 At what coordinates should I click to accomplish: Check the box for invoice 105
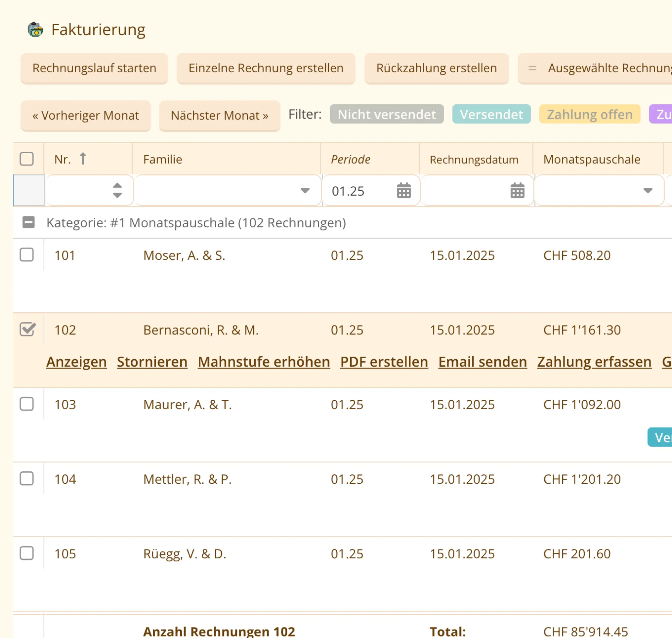click(x=27, y=553)
